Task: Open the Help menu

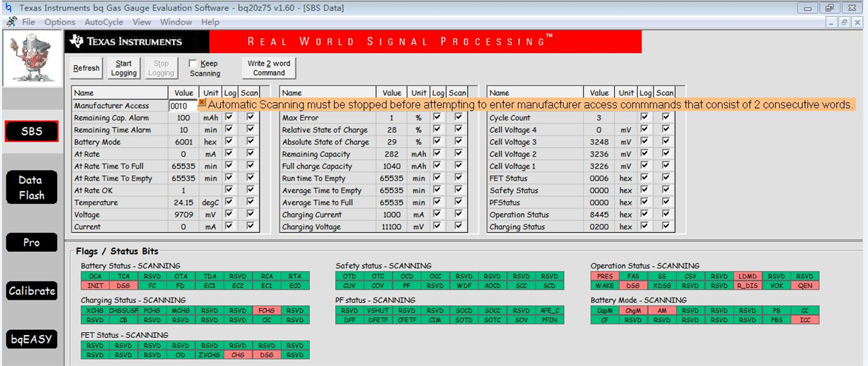Action: coord(210,22)
